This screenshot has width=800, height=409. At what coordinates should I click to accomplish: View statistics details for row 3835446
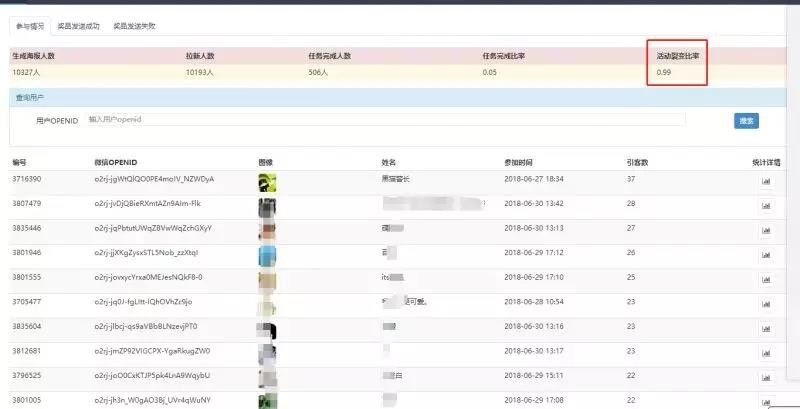pyautogui.click(x=765, y=231)
